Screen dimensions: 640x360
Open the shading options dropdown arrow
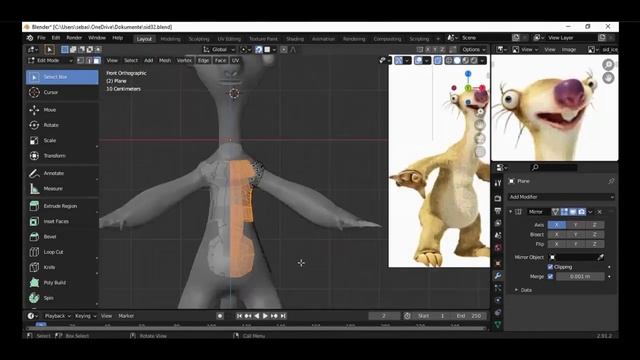(x=483, y=60)
